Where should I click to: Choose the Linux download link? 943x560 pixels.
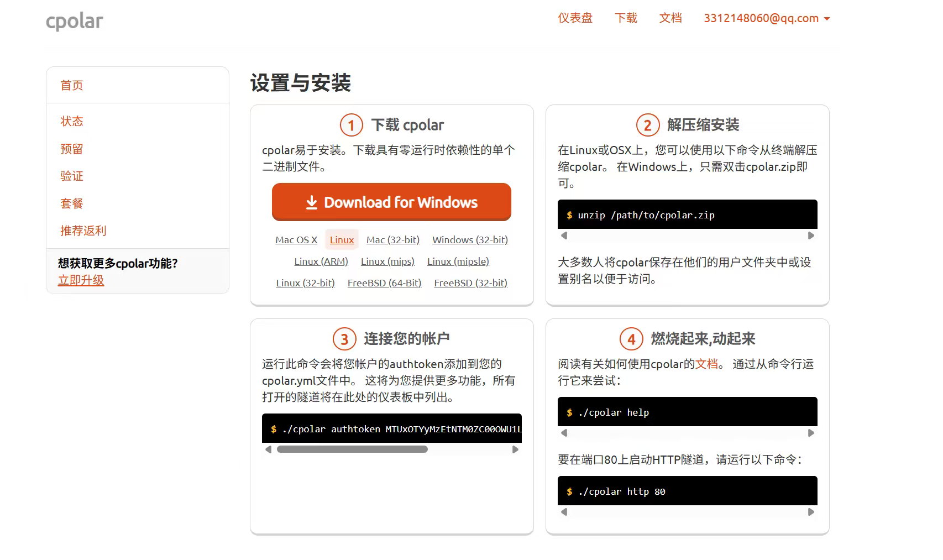pyautogui.click(x=342, y=240)
